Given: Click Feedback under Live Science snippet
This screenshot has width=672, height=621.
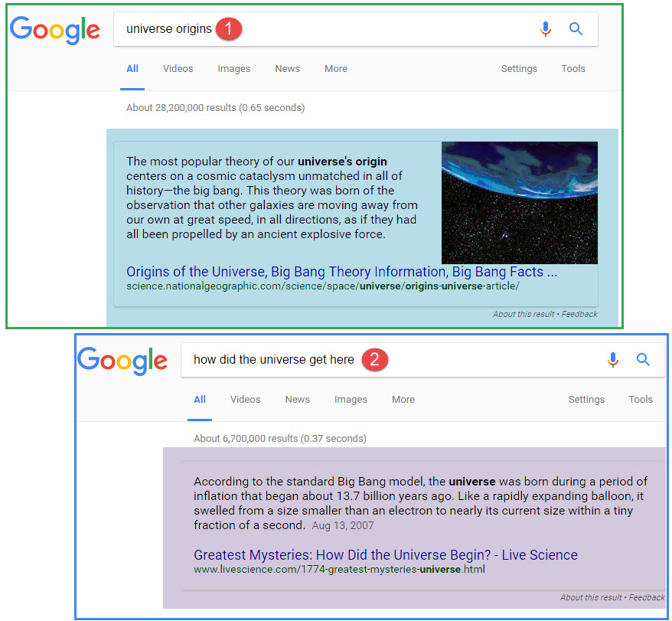Looking at the screenshot, I should pyautogui.click(x=647, y=597).
